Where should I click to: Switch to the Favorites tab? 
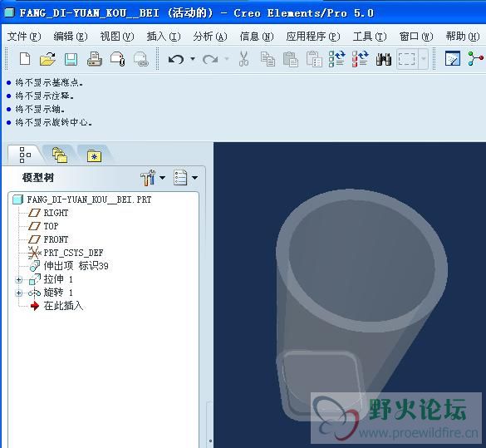[94, 155]
